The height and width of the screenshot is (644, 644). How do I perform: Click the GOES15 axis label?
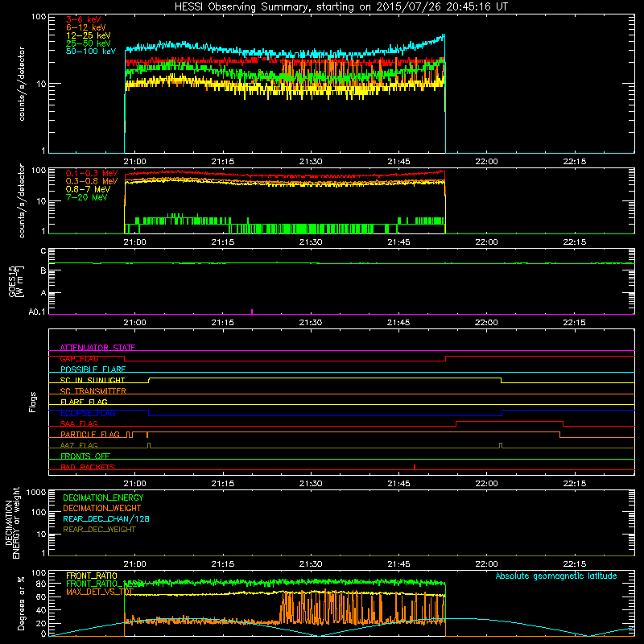pyautogui.click(x=16, y=281)
